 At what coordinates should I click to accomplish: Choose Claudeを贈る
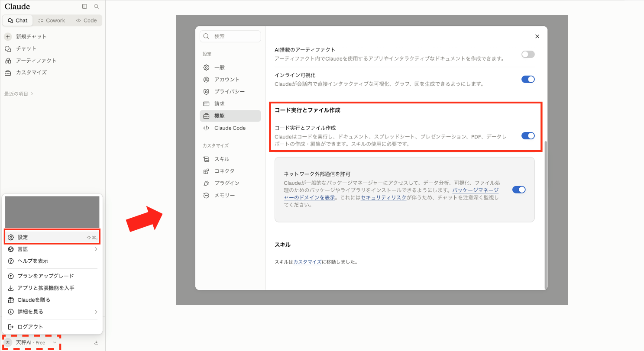(52, 300)
